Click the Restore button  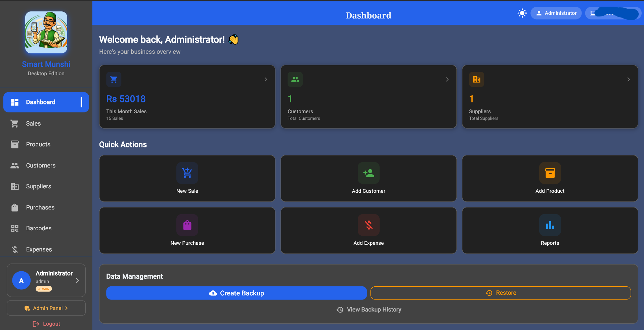(x=501, y=293)
